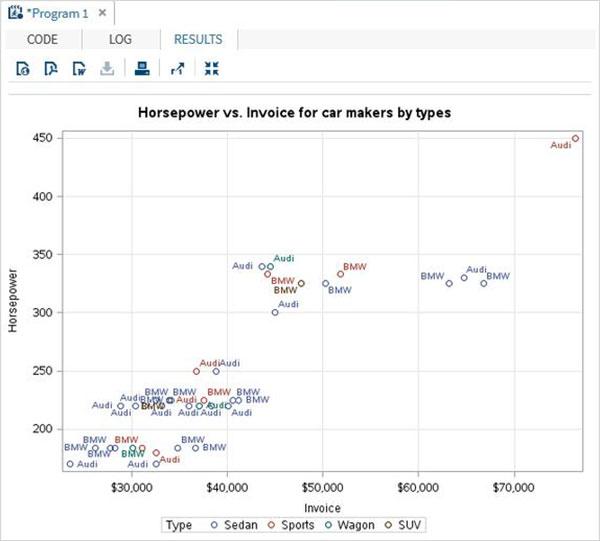Click the chart title text
Screen dimensions: 600x541
pos(294,112)
